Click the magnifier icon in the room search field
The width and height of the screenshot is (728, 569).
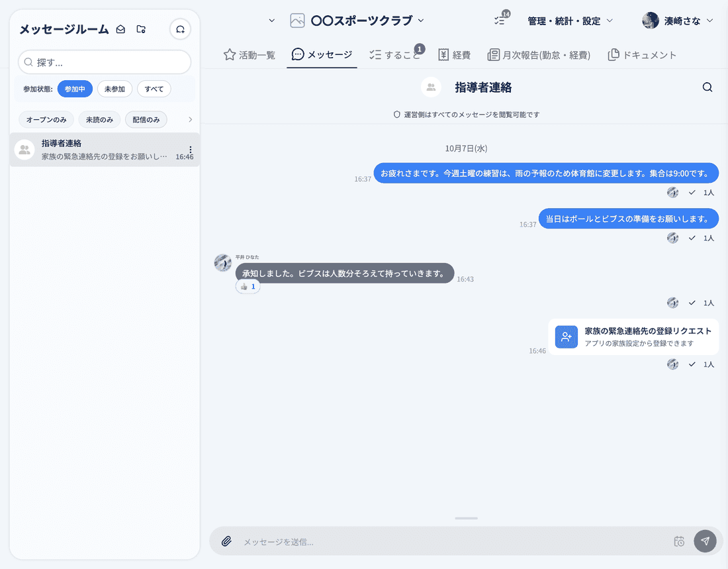28,62
